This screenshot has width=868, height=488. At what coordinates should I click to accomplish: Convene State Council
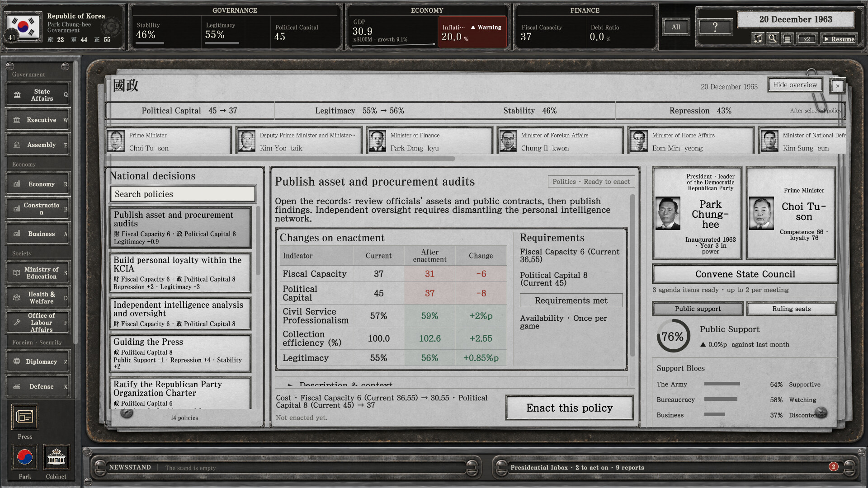pos(745,274)
